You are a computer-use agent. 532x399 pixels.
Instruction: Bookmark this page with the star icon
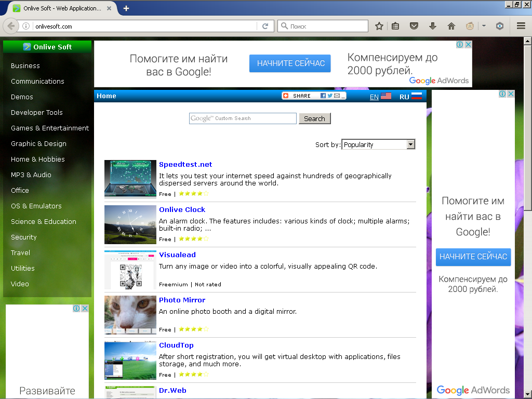click(x=379, y=26)
